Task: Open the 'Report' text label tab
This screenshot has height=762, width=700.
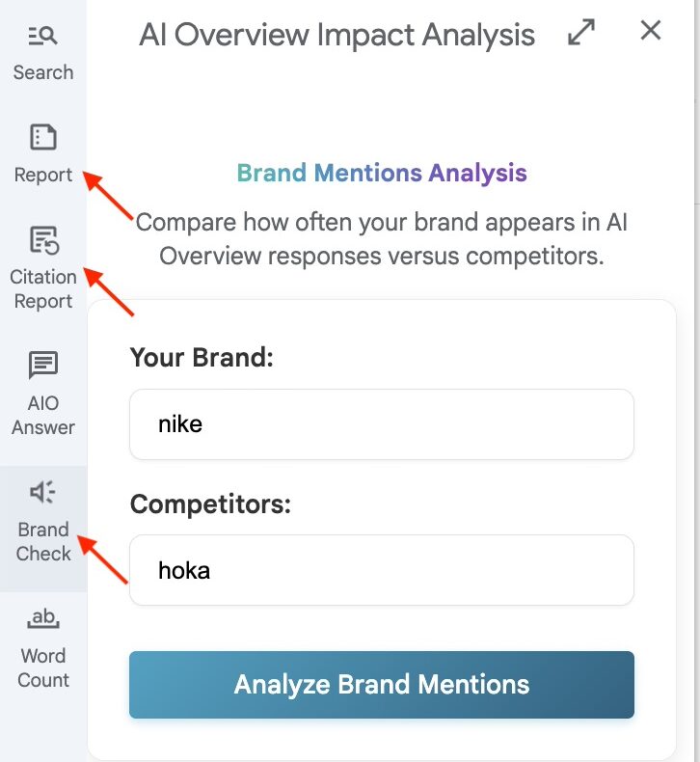Action: [43, 175]
